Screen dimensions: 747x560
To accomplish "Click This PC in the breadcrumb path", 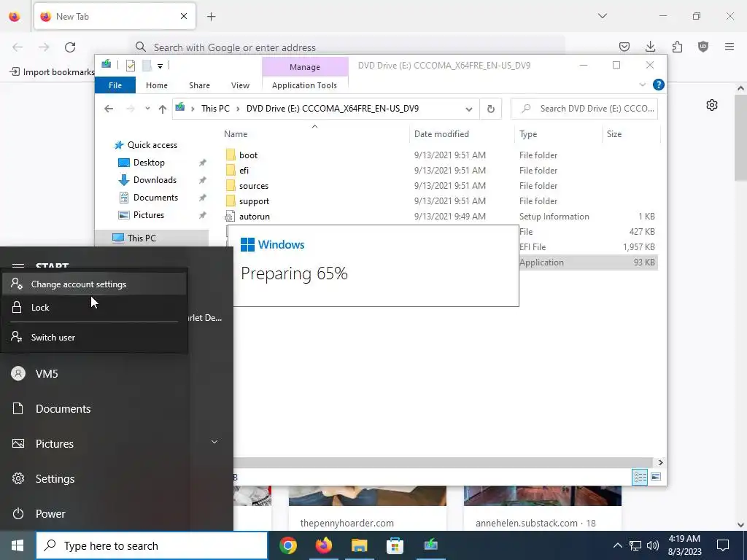I will (x=215, y=109).
